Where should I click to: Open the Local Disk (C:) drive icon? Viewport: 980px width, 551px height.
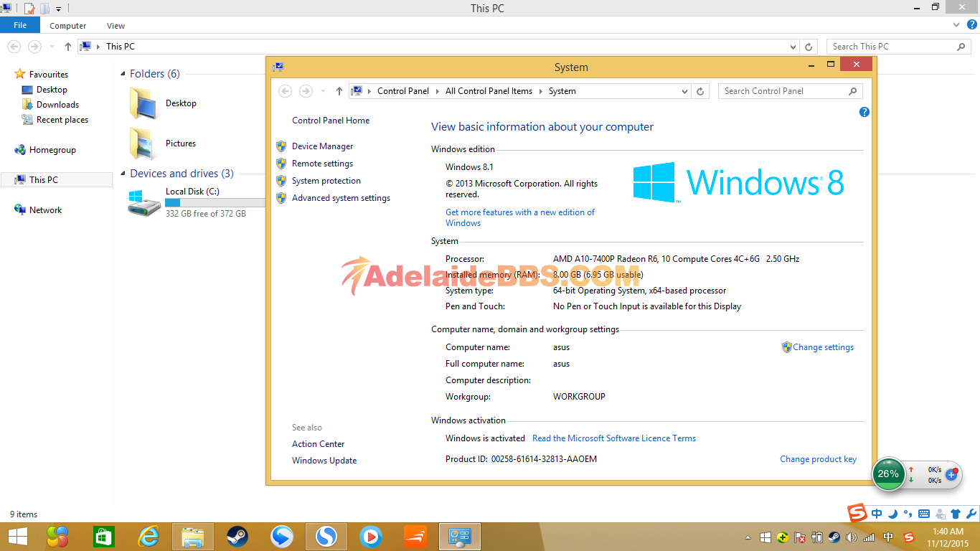(145, 203)
